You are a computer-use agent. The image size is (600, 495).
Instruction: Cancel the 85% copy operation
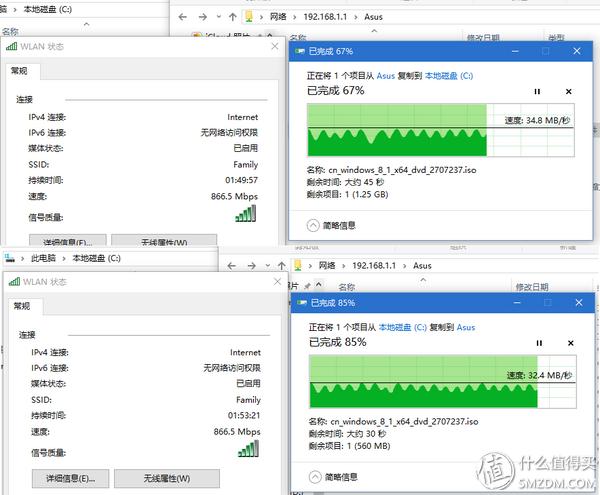571,343
